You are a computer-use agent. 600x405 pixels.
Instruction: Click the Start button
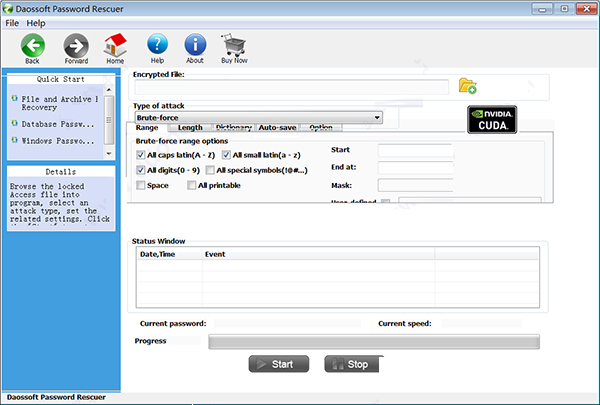279,364
